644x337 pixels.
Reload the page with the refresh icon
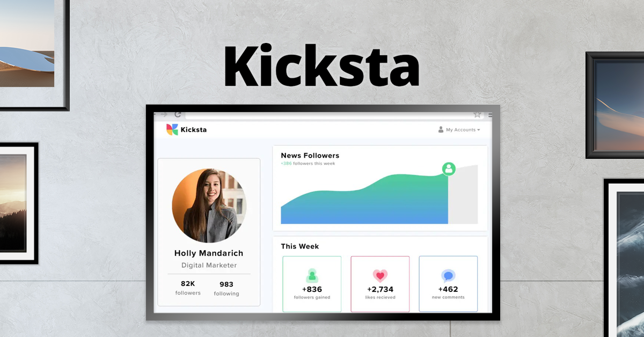click(x=178, y=114)
